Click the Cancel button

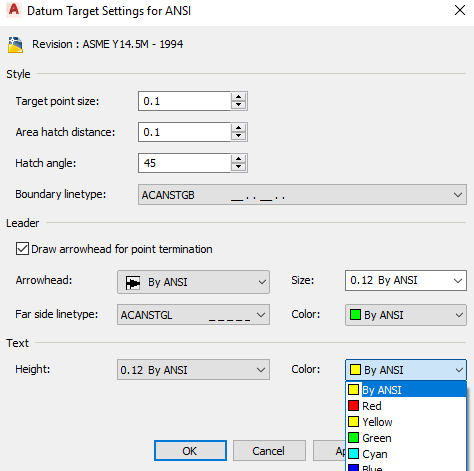coord(269,451)
